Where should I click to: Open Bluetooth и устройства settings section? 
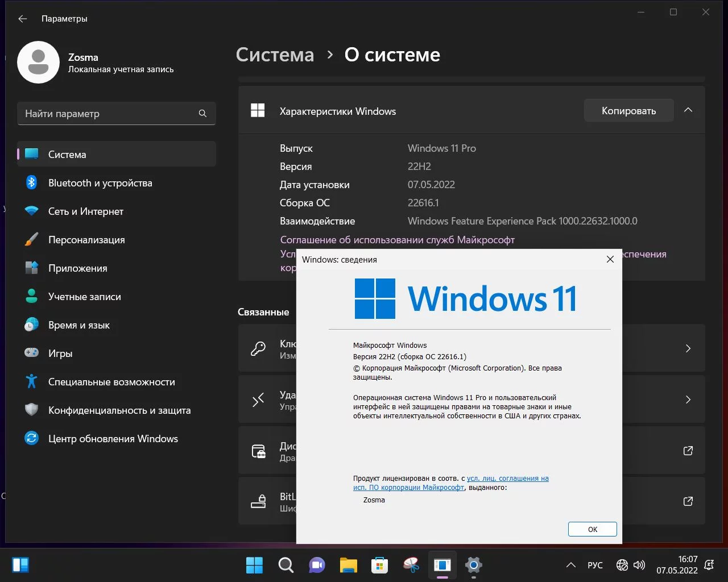(x=100, y=183)
